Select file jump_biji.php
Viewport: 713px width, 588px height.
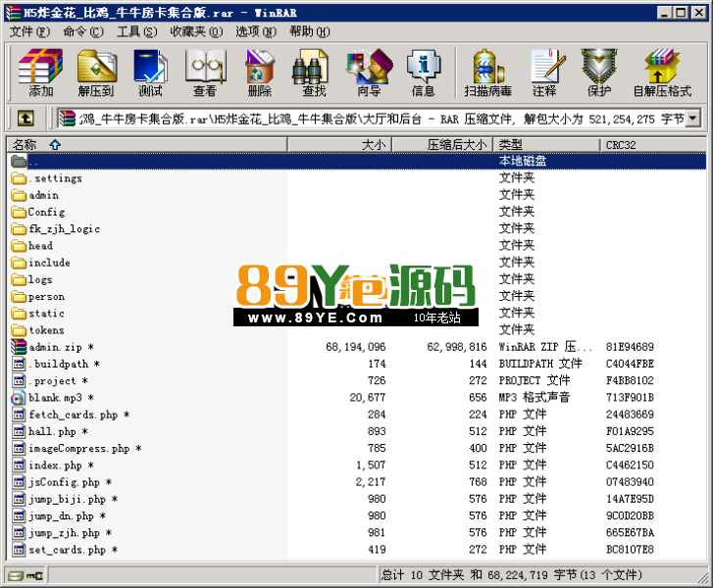(357, 499)
